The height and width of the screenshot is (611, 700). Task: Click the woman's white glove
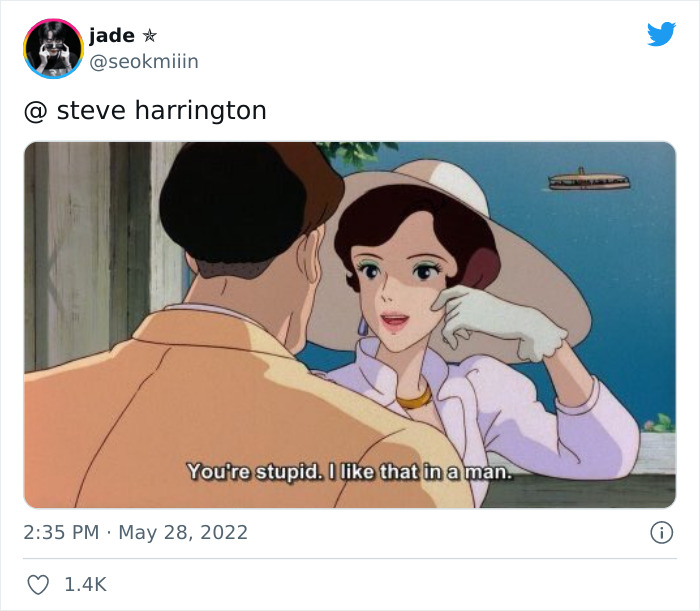(498, 322)
